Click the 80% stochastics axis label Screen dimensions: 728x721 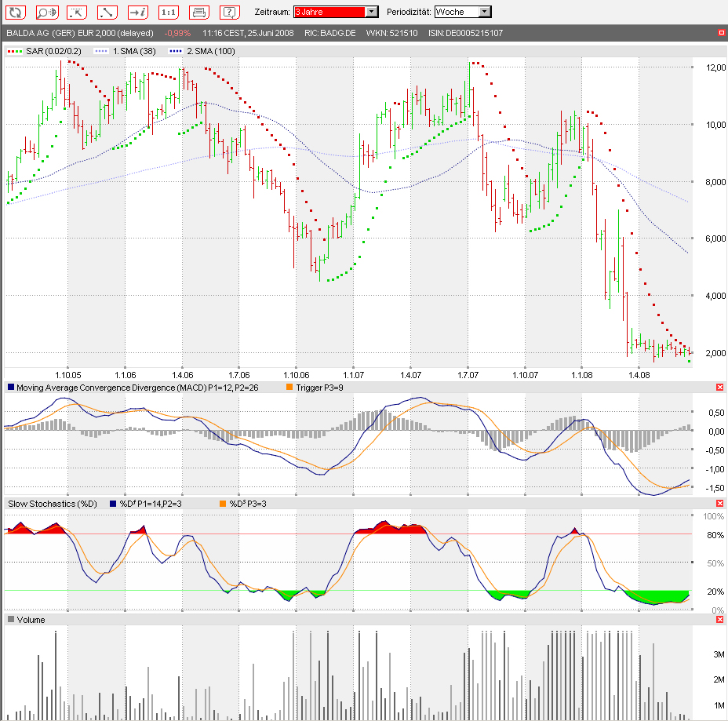click(715, 535)
